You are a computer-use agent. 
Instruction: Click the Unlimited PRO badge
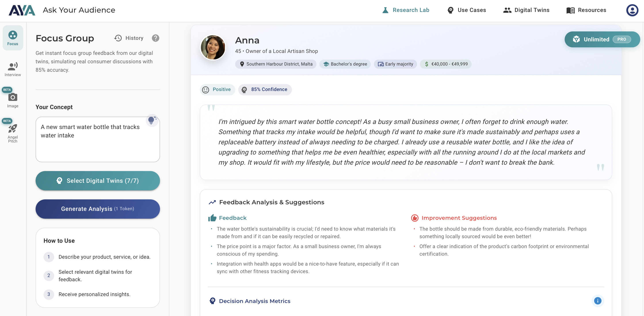pos(602,39)
